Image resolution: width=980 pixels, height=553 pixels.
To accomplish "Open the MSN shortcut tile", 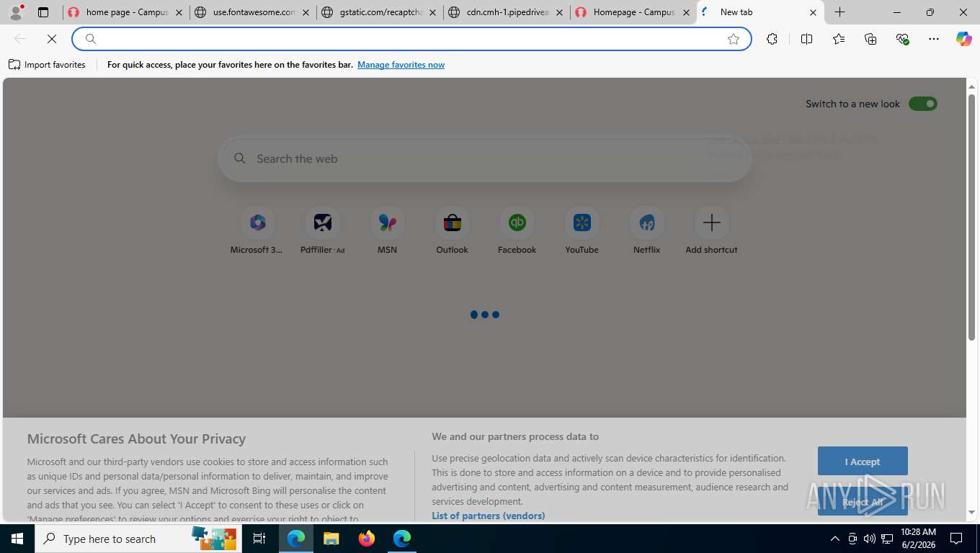I will point(387,230).
